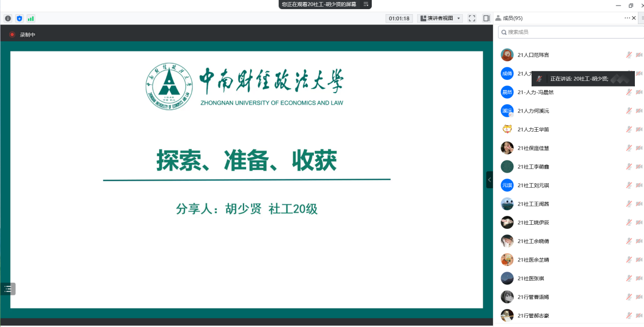Image resolution: width=644 pixels, height=327 pixels.
Task: Click avatar of 21社工李萌鑫
Action: coord(507,167)
